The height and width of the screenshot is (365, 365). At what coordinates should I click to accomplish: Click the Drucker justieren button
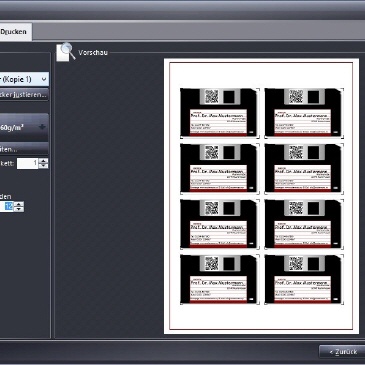24,95
